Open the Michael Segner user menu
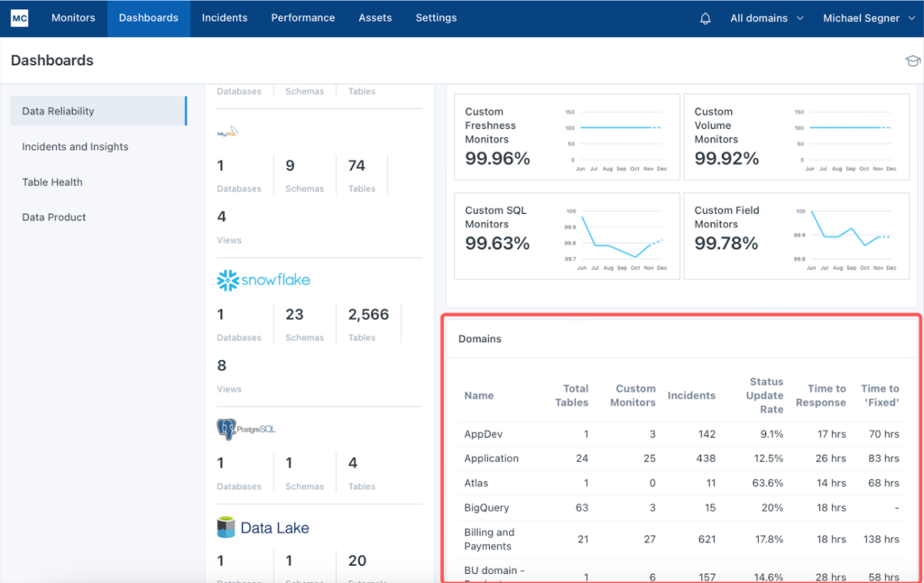 pos(867,18)
